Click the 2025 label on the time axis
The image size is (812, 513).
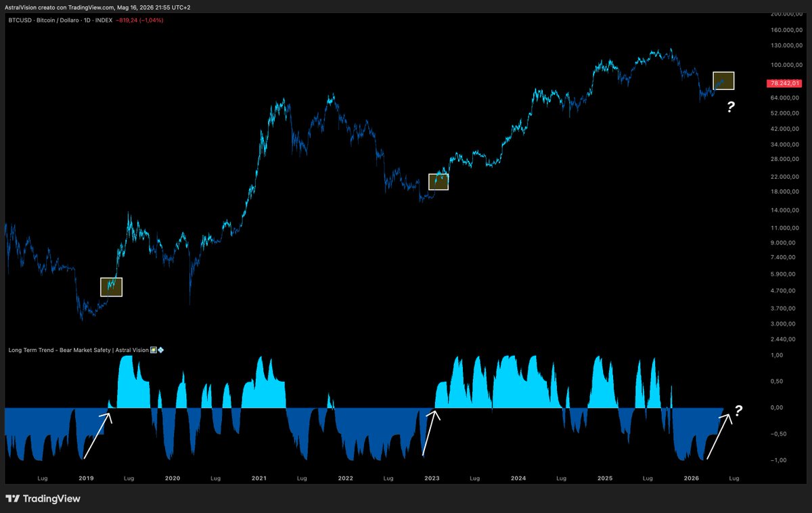pos(605,478)
